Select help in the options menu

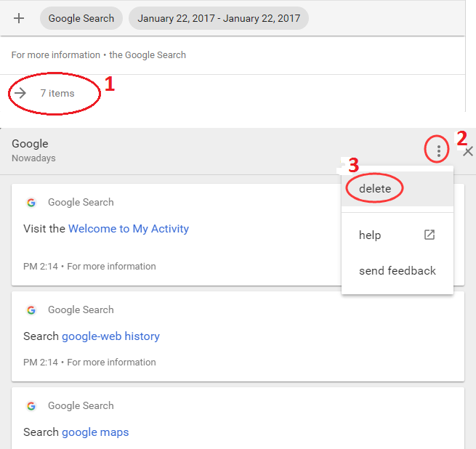coord(370,235)
